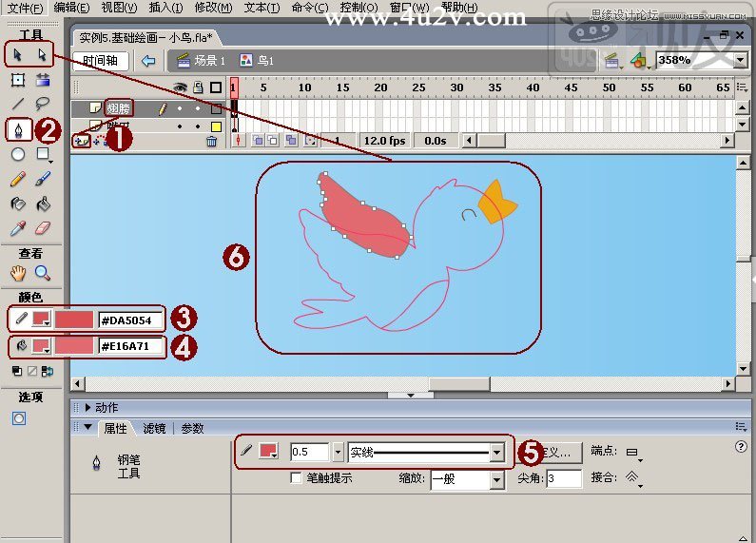Open the 实线 stroke style dropdown
This screenshot has width=756, height=543.
coord(496,453)
